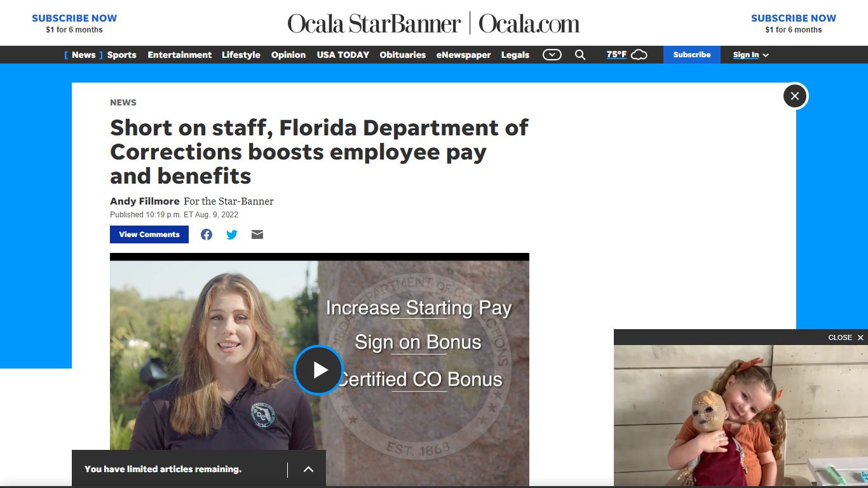Visit the Obituaries section
Screen dimensions: 868x488
[x=403, y=55]
